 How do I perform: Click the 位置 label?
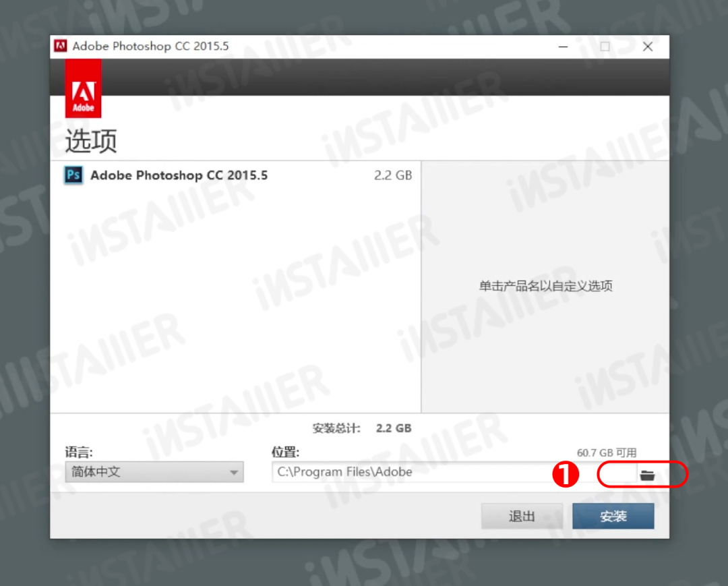click(285, 452)
